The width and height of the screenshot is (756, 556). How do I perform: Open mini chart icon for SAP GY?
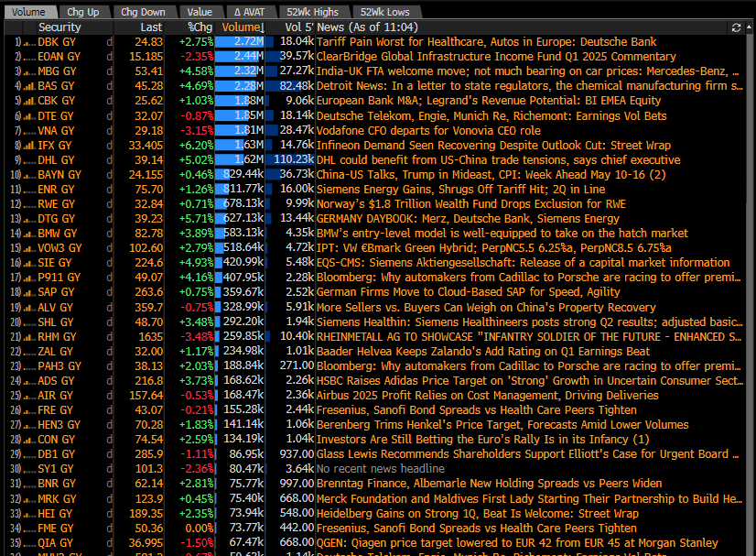pyautogui.click(x=29, y=292)
